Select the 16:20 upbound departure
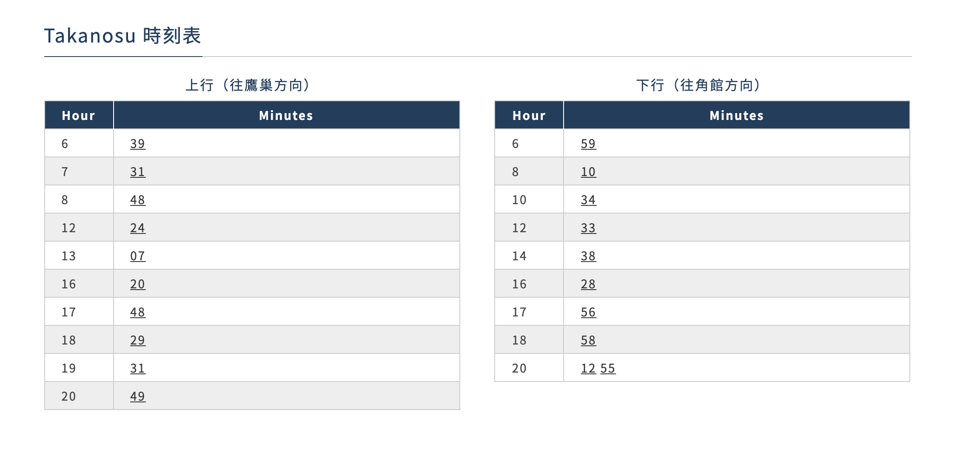This screenshot has width=980, height=467. point(138,284)
